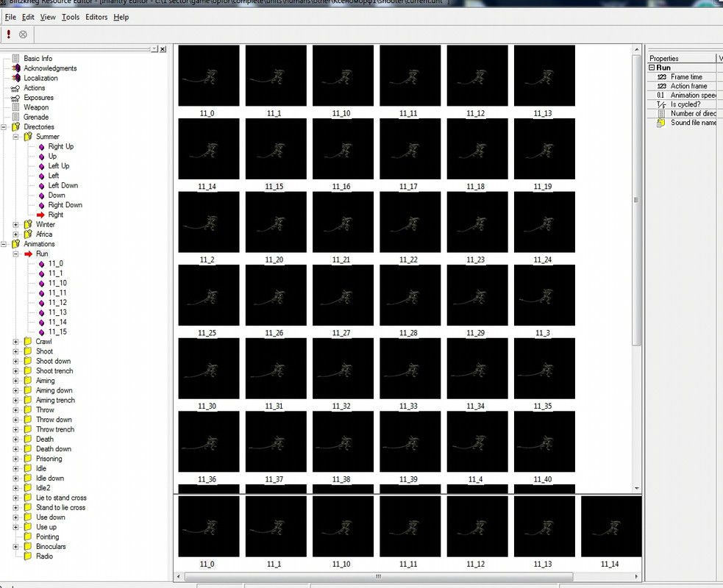Viewport: 723px width, 588px height.
Task: Open the File menu
Action: click(x=10, y=17)
